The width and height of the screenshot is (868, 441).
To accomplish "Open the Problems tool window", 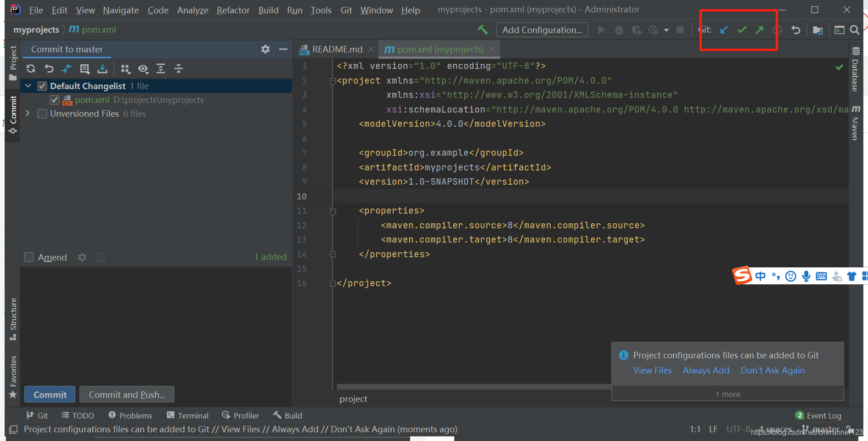I will click(130, 415).
